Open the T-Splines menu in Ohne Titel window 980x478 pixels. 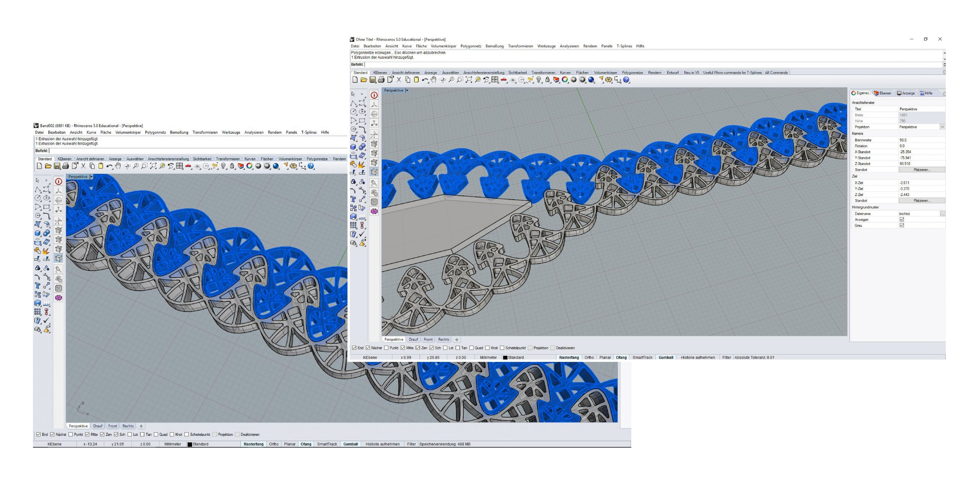click(x=624, y=46)
